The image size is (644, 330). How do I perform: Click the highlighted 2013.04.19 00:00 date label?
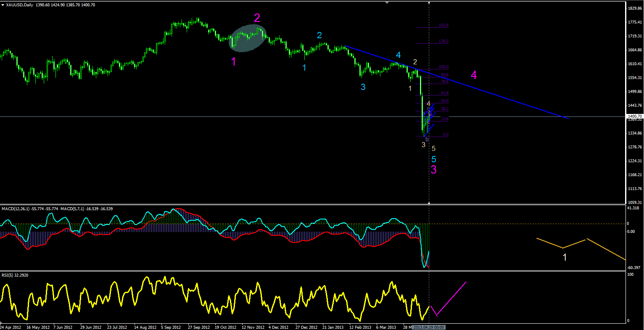pyautogui.click(x=428, y=327)
